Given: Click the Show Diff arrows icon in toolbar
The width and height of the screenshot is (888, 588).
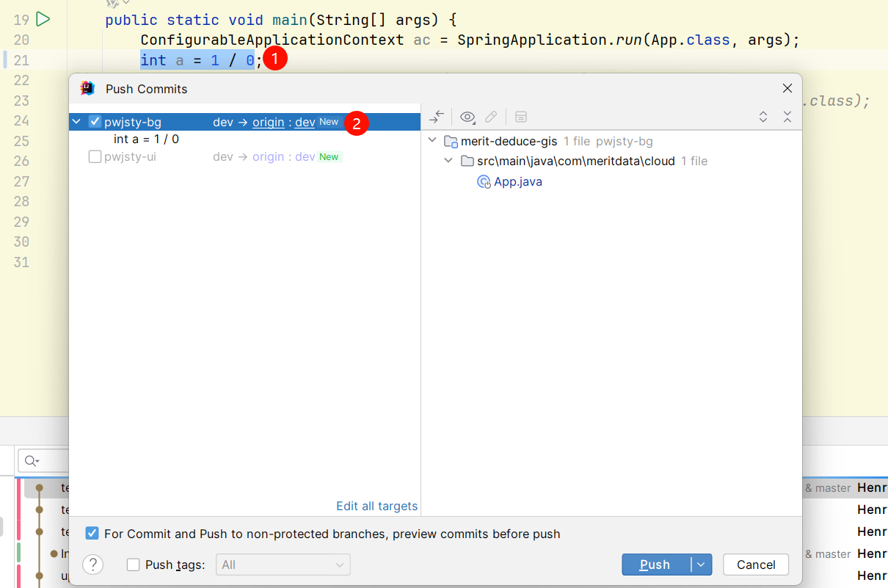Looking at the screenshot, I should click(x=437, y=117).
